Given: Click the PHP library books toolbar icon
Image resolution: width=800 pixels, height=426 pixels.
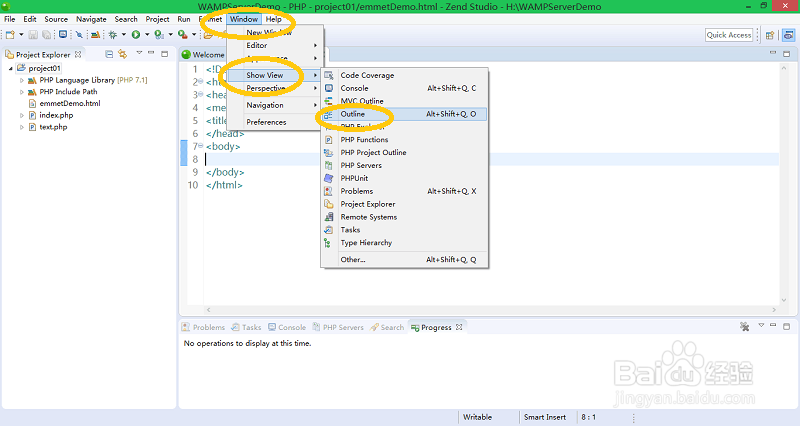Looking at the screenshot, I should [x=95, y=35].
